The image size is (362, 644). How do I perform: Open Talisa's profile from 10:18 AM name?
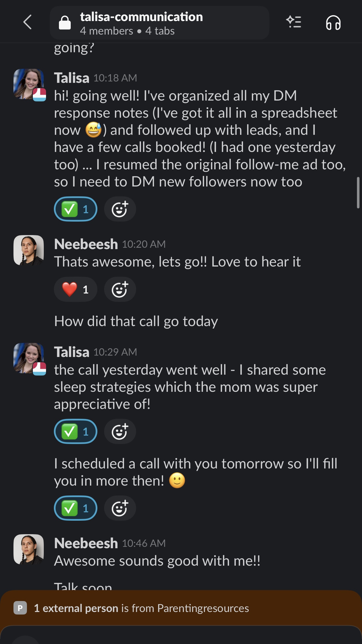(x=72, y=78)
